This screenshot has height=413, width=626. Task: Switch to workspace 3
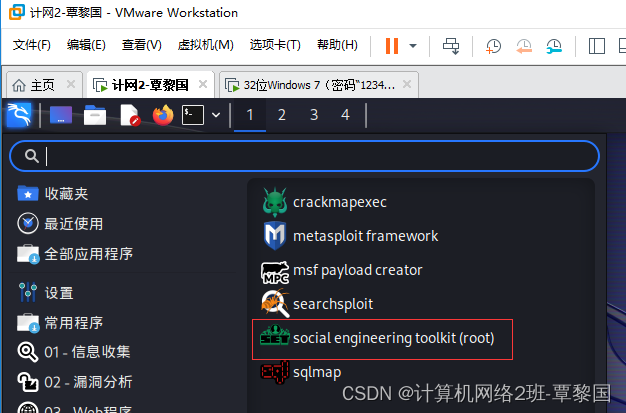point(314,115)
